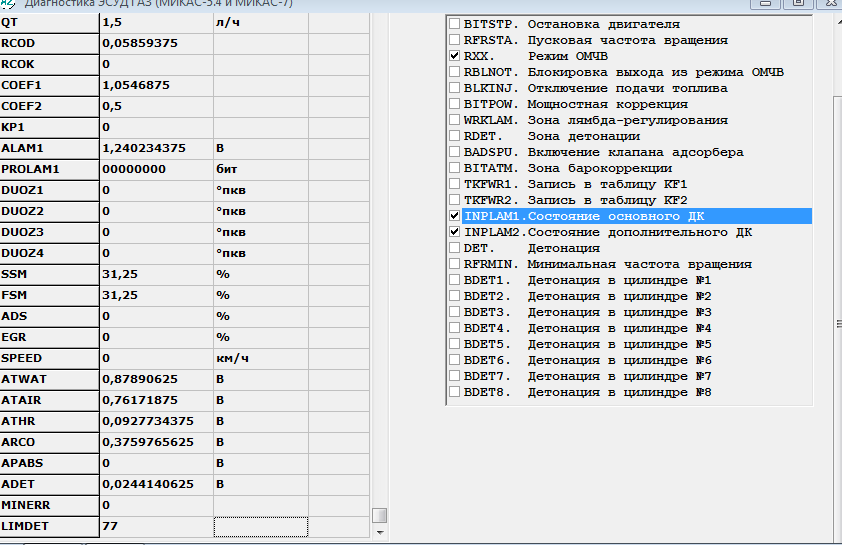Toggle the RFRSTA starting speed checkbox

point(454,40)
